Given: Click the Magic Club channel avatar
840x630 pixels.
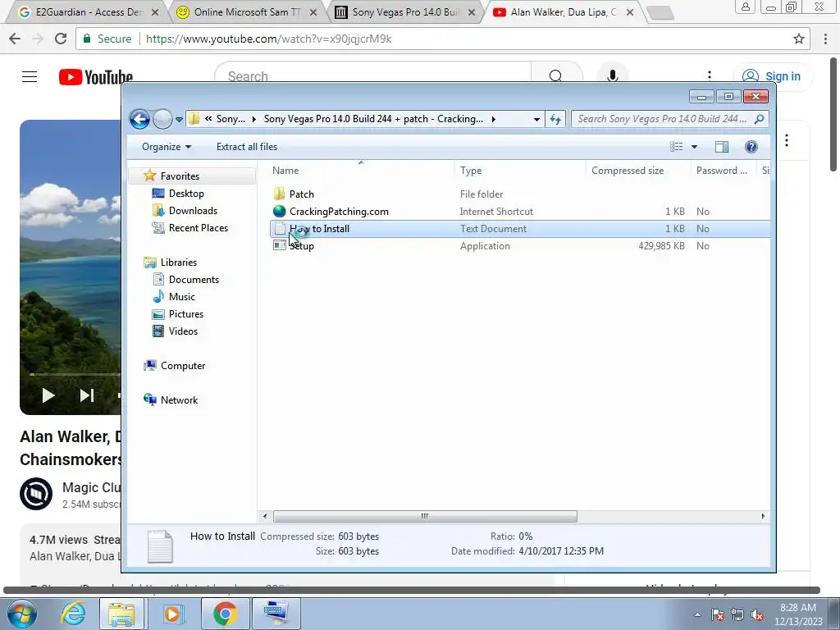Looking at the screenshot, I should coord(36,493).
